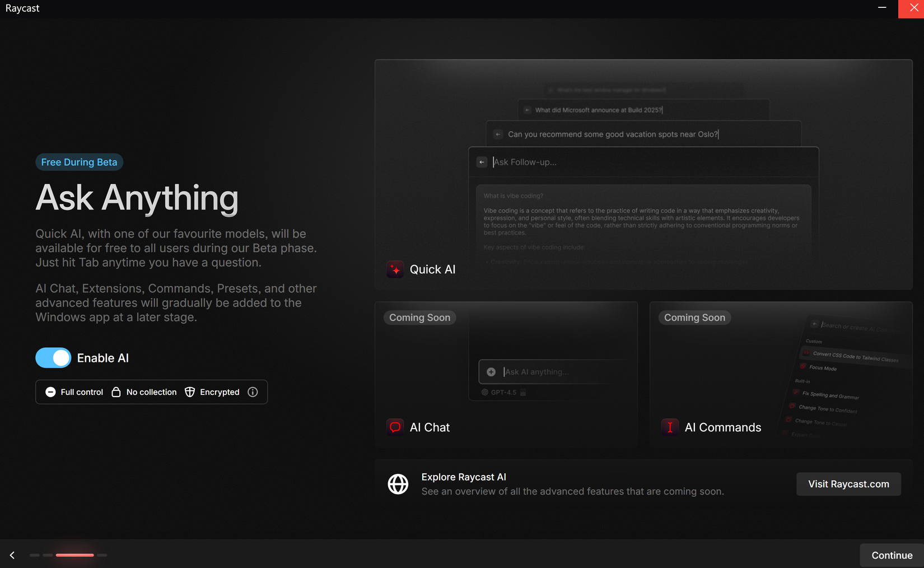Click the globe icon beside Explore Raycast AI
The image size is (924, 568).
click(x=398, y=484)
